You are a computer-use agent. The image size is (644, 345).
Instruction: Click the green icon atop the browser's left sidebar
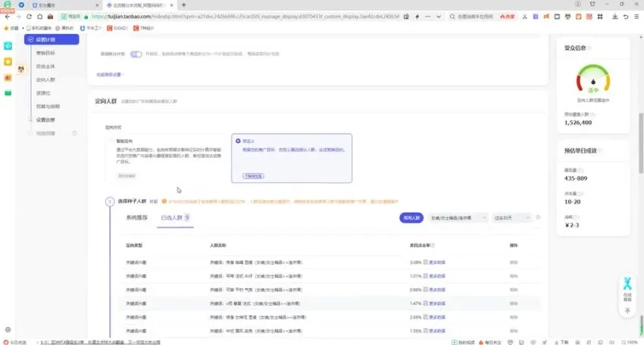[x=8, y=45]
